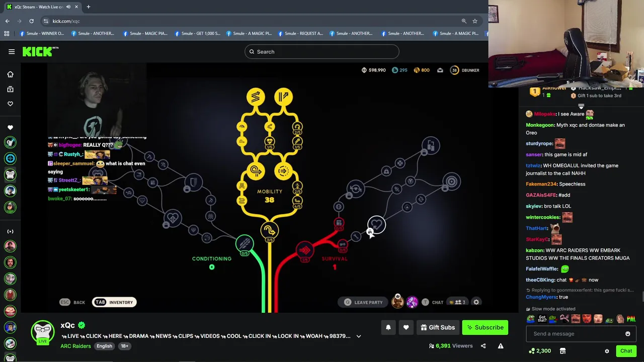Mute the xQc Stream tab audio
The image size is (644, 362).
coord(68,7)
